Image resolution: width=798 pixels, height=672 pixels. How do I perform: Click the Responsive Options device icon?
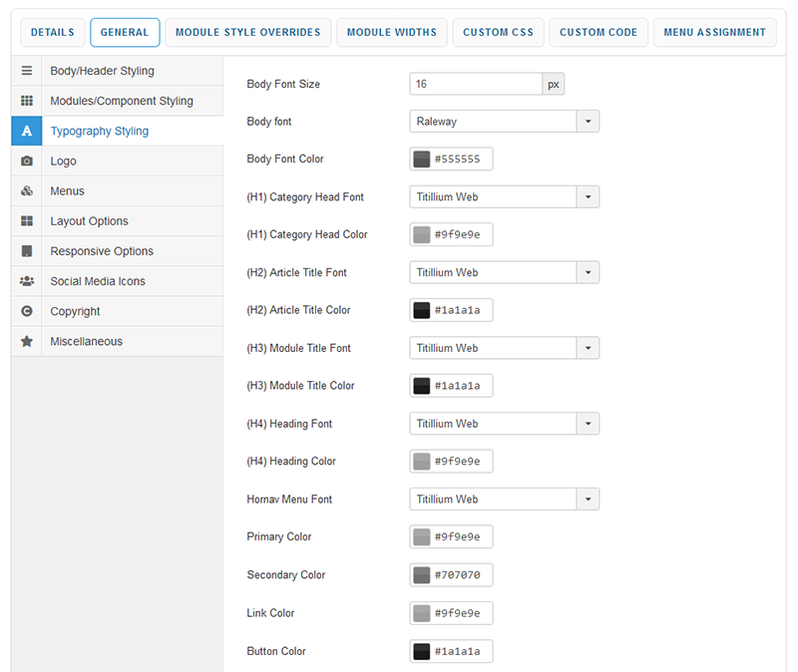click(27, 251)
